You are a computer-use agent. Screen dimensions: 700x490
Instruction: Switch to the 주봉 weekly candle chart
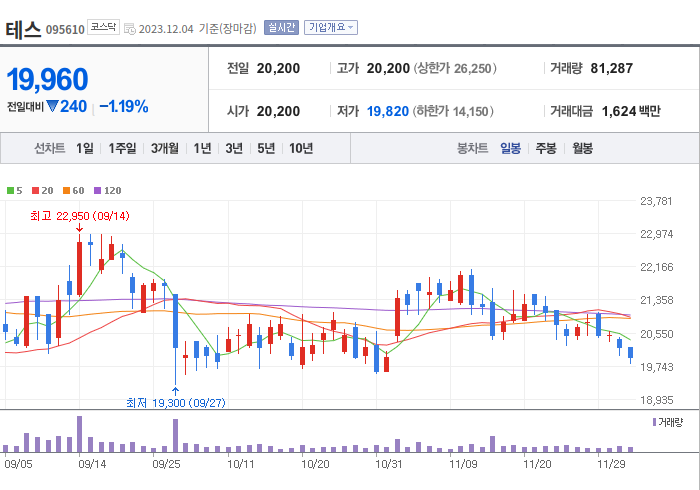pyautogui.click(x=546, y=148)
